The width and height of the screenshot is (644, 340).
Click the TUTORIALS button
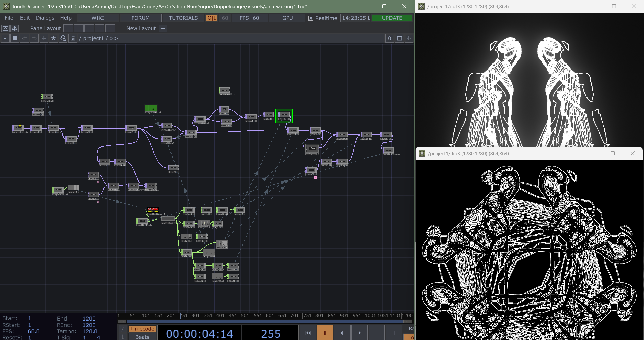(x=183, y=18)
